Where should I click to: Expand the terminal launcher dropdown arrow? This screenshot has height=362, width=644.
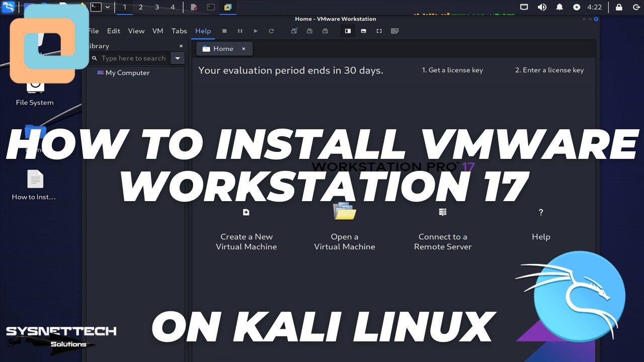107,7
